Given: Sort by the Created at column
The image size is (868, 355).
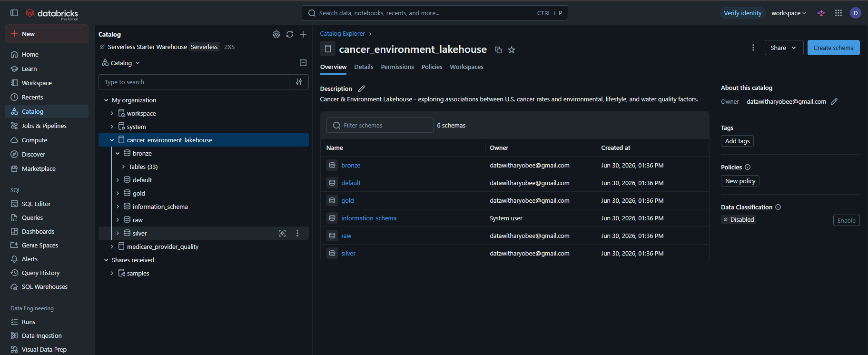Looking at the screenshot, I should pyautogui.click(x=615, y=148).
